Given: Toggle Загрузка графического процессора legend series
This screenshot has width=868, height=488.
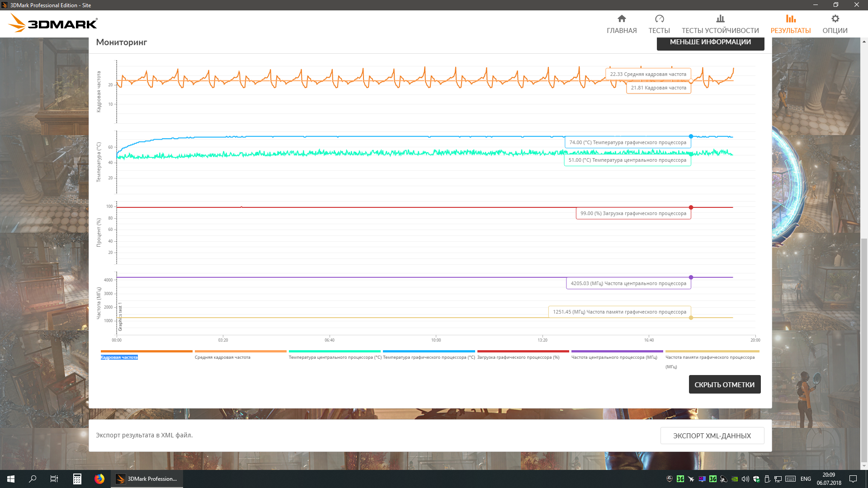Looking at the screenshot, I should (518, 357).
